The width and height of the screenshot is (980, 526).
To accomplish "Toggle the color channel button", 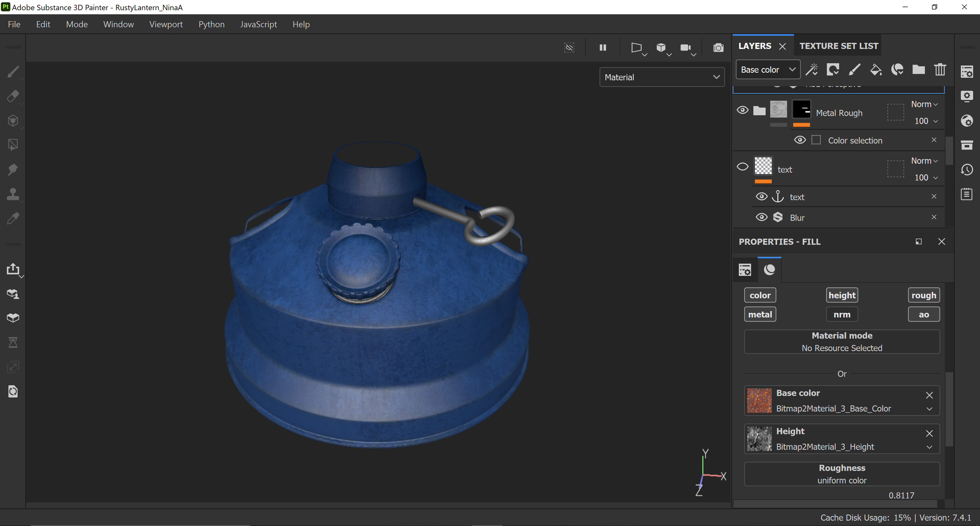I will coord(760,295).
